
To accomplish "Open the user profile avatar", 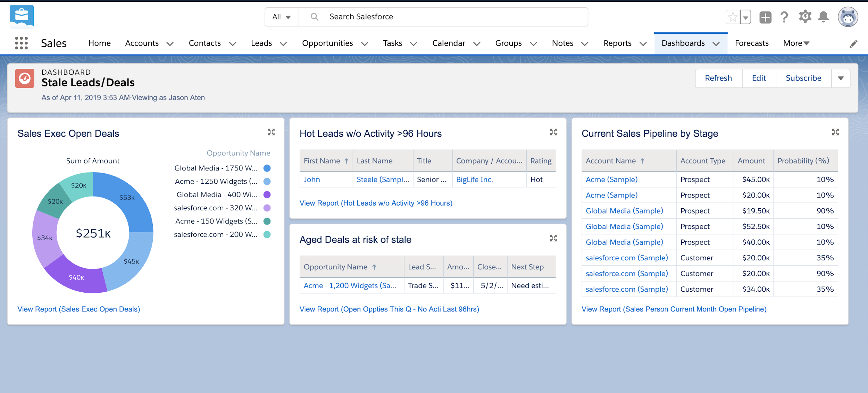I will [x=848, y=17].
